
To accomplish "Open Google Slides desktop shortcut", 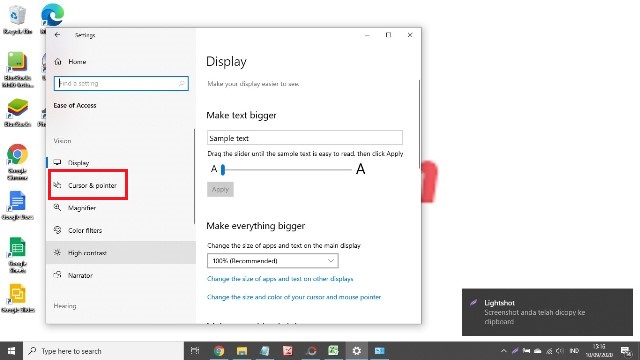I will pos(17,298).
